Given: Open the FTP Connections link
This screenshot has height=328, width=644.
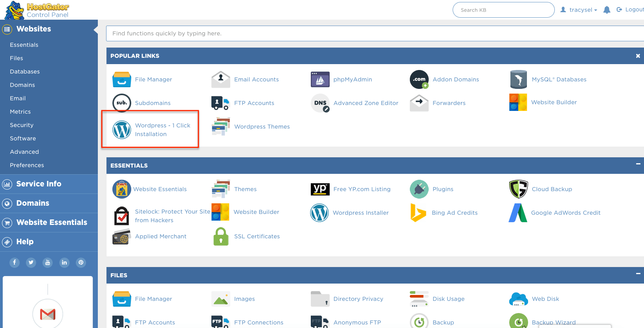Looking at the screenshot, I should tap(259, 322).
